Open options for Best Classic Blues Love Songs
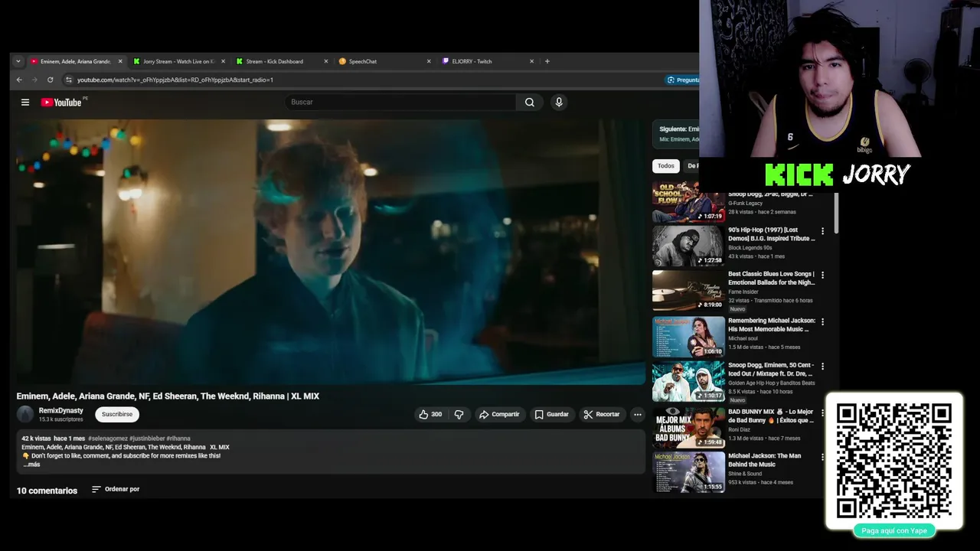 coord(823,275)
